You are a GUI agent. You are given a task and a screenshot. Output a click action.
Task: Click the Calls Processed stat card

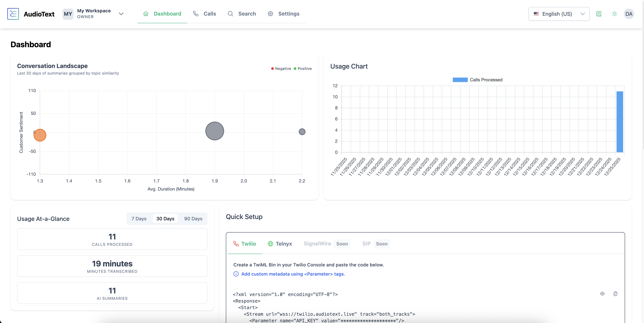coord(112,239)
